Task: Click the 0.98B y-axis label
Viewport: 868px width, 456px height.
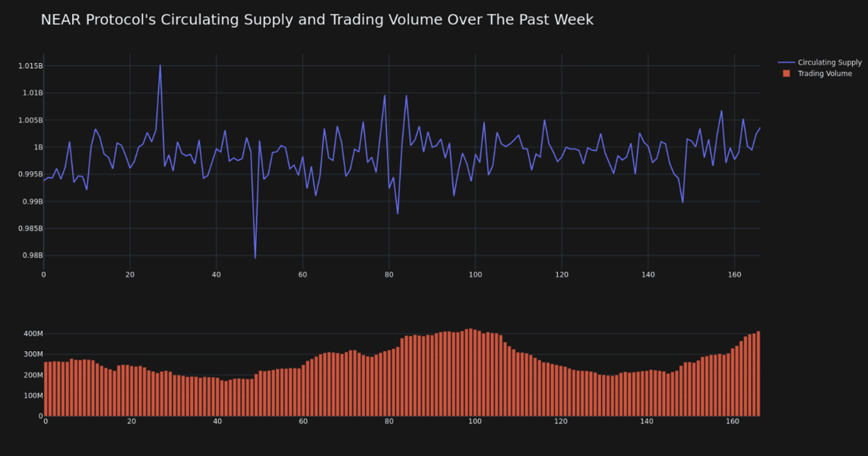Action: coord(33,255)
